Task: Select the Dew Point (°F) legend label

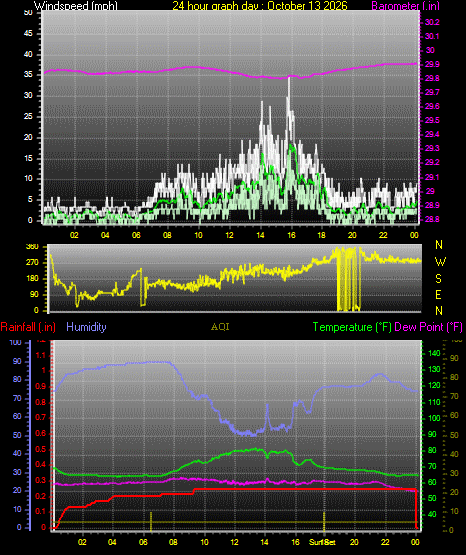Action: (428, 327)
